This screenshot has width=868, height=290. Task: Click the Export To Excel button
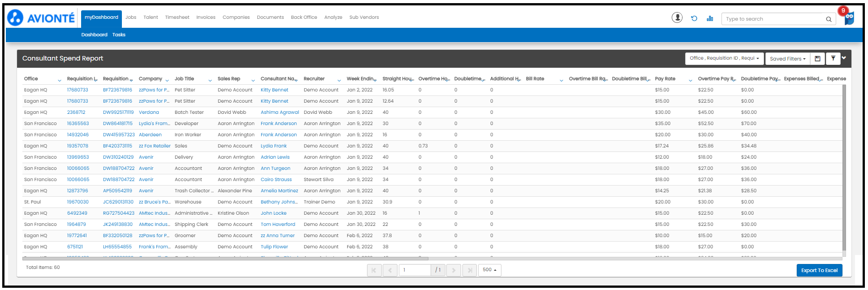pyautogui.click(x=819, y=270)
